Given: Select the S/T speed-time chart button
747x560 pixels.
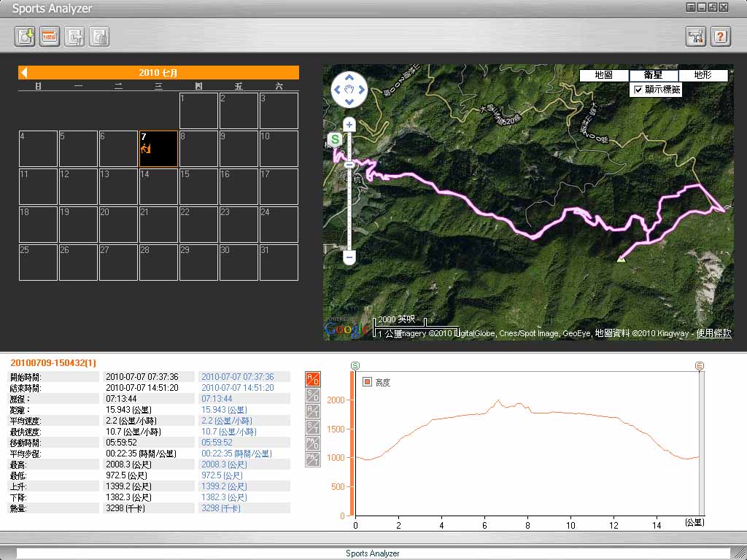Looking at the screenshot, I should [312, 427].
